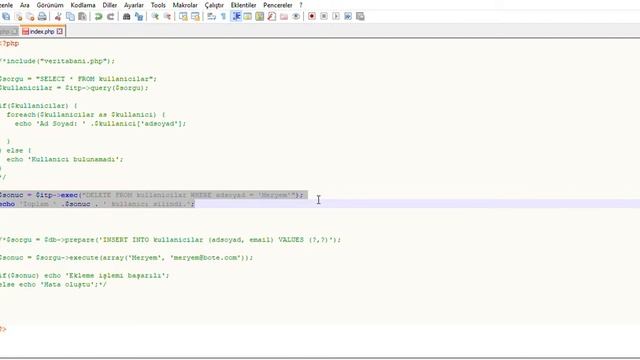
Task: Click the Zoom Out magnifier icon
Action: (167, 16)
